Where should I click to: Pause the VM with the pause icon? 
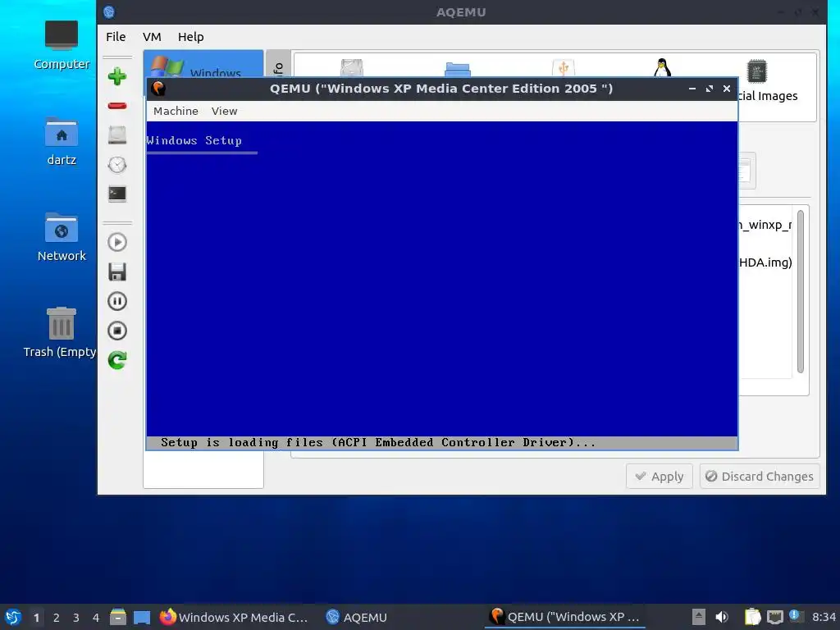(117, 301)
